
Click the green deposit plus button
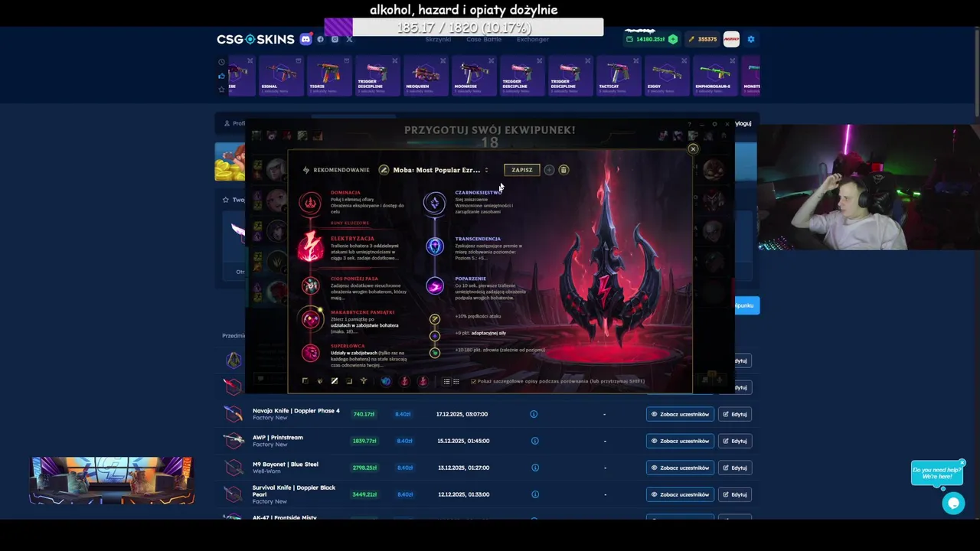(673, 39)
